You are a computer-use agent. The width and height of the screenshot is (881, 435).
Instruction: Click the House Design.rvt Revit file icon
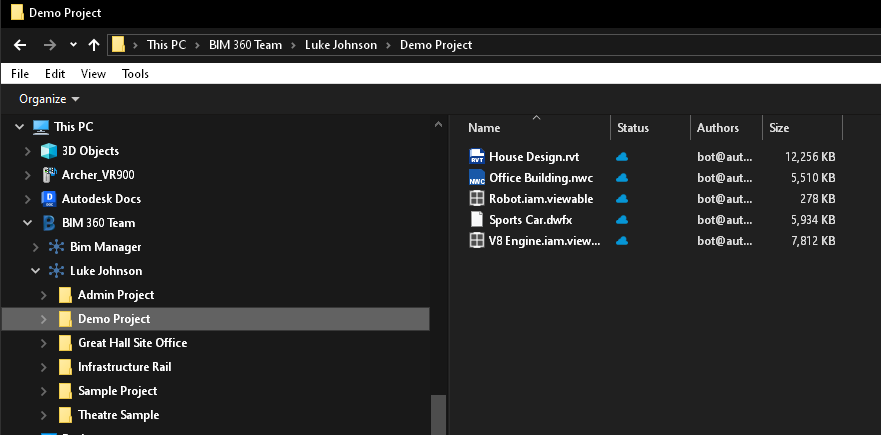(476, 157)
